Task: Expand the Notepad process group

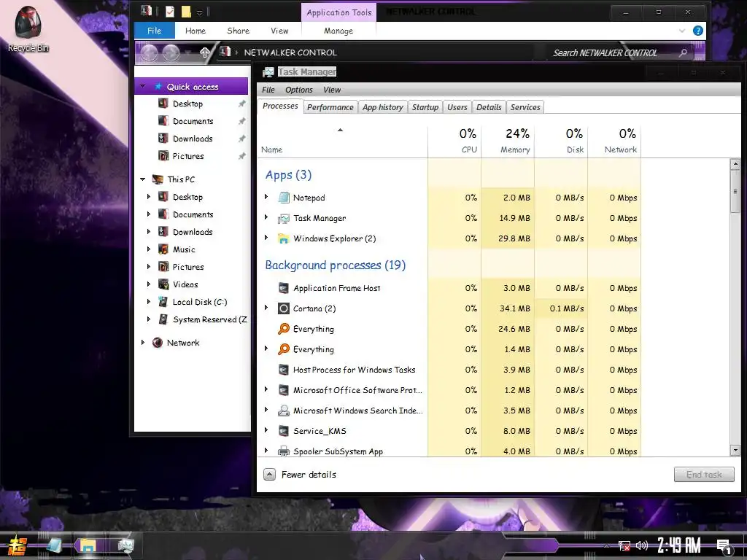Action: pyautogui.click(x=266, y=197)
